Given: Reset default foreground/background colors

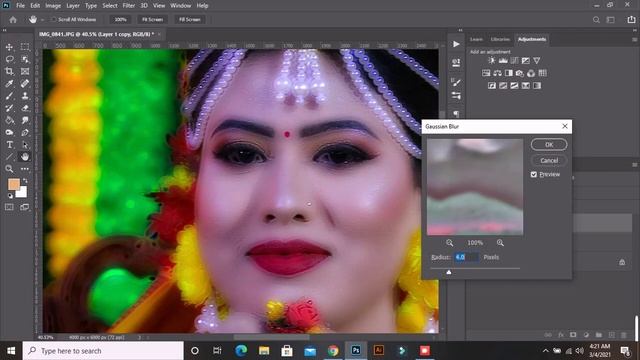Looking at the screenshot, I should point(10,196).
